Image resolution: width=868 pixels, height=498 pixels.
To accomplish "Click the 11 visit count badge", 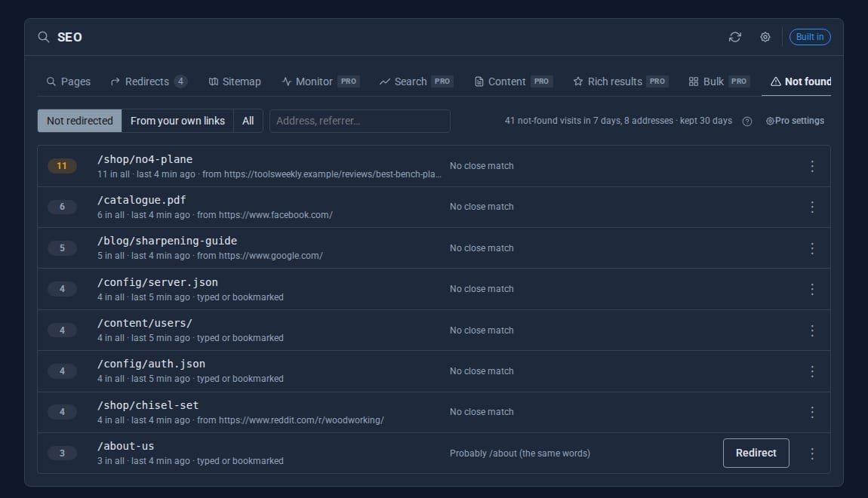I will tap(62, 165).
